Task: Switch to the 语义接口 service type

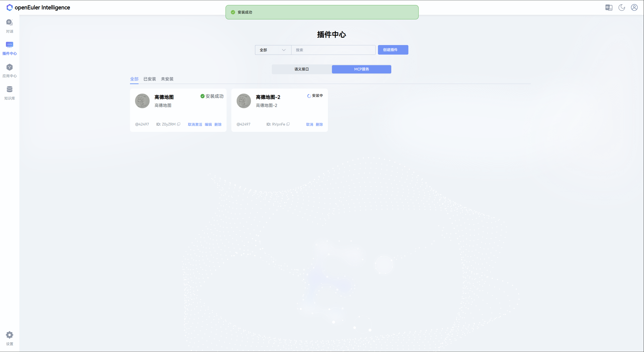Action: 301,69
